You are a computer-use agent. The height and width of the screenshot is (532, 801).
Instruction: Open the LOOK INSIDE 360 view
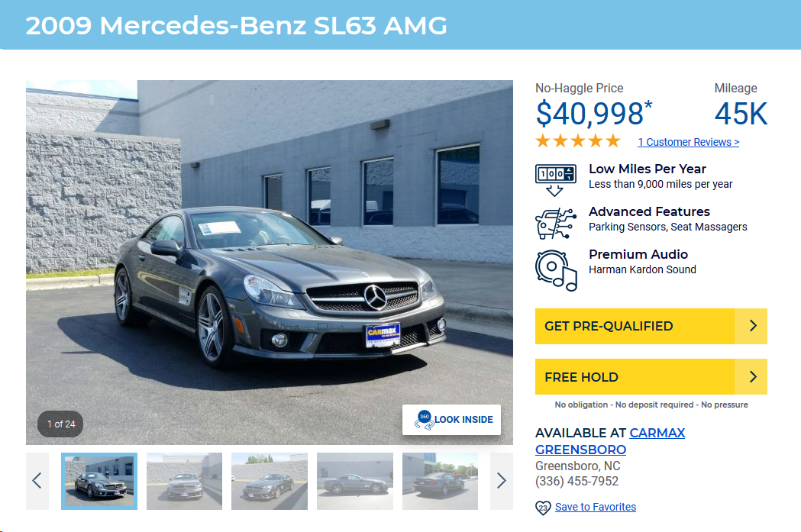click(451, 420)
